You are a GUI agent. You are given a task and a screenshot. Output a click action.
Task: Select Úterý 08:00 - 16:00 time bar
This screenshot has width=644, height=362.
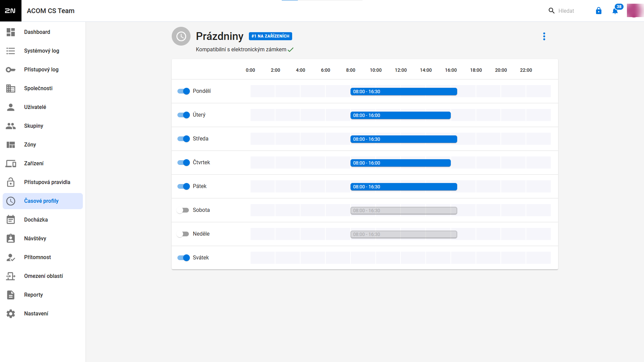400,115
